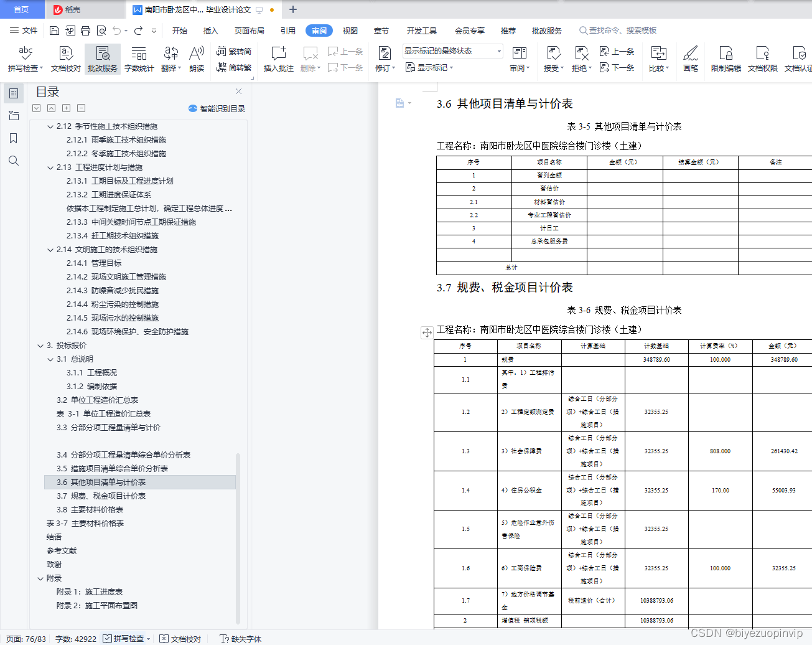Open the 显示标记 dropdown

coord(429,67)
